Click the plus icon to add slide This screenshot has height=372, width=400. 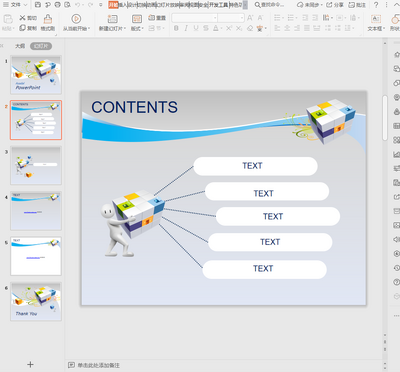[30, 364]
